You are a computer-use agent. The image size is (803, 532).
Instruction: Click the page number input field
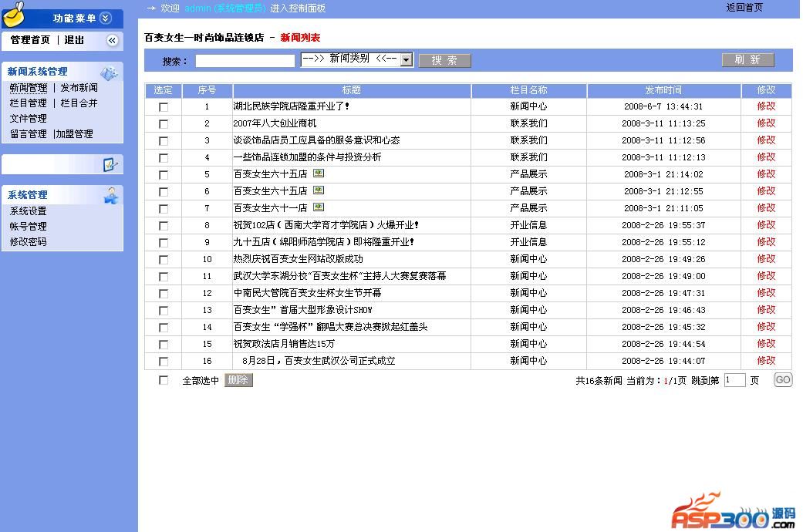point(734,380)
